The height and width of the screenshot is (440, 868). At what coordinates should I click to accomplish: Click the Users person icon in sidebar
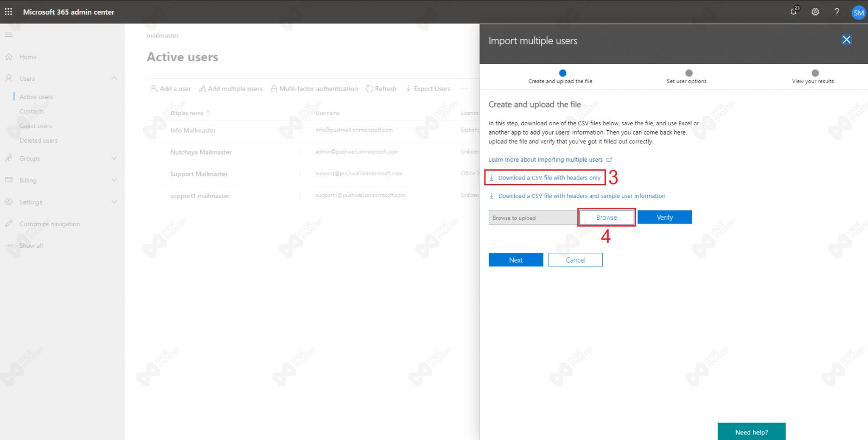click(x=9, y=78)
